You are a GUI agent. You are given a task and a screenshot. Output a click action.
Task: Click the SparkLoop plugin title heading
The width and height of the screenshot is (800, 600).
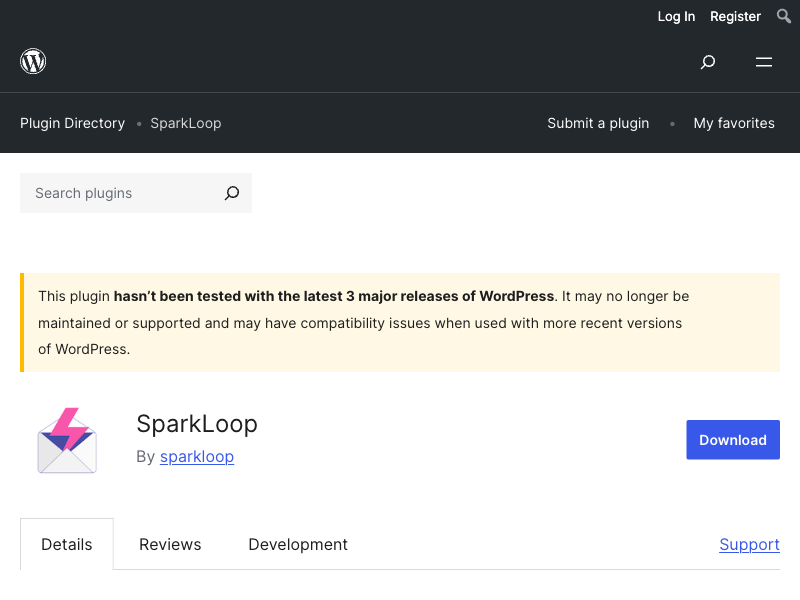click(x=197, y=423)
